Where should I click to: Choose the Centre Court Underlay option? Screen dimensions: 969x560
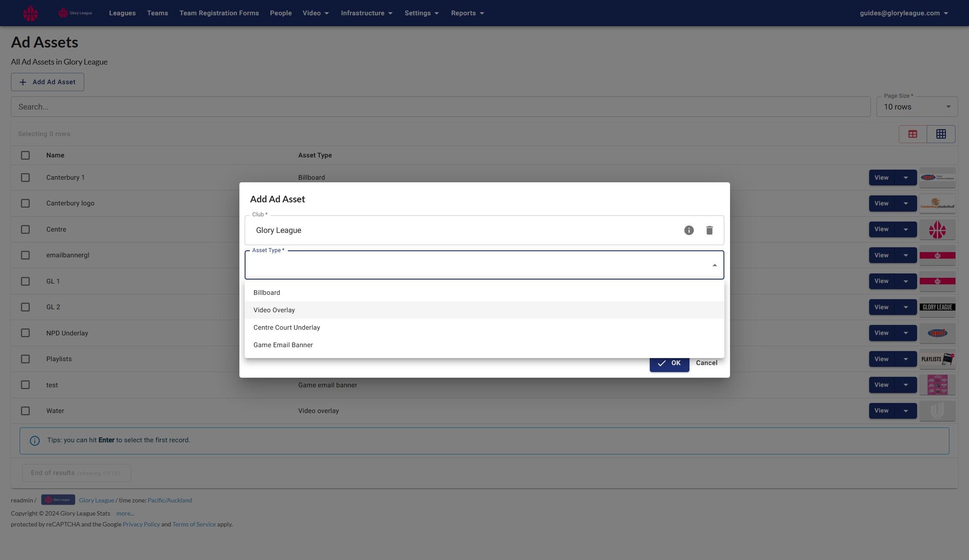coord(287,328)
